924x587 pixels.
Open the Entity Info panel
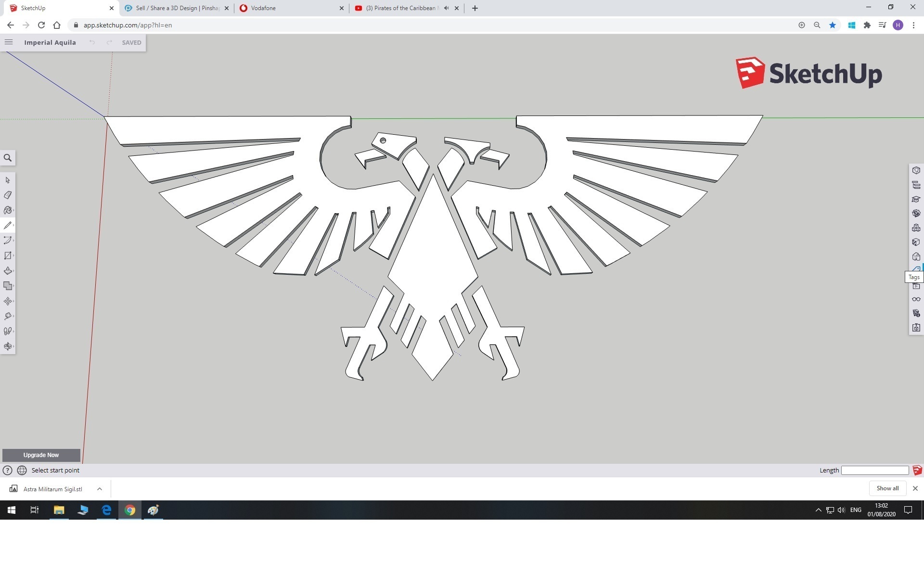pos(916,170)
